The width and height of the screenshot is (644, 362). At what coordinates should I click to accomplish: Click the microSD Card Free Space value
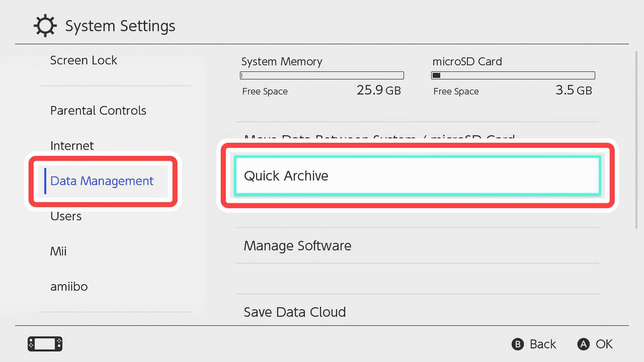[x=573, y=90]
